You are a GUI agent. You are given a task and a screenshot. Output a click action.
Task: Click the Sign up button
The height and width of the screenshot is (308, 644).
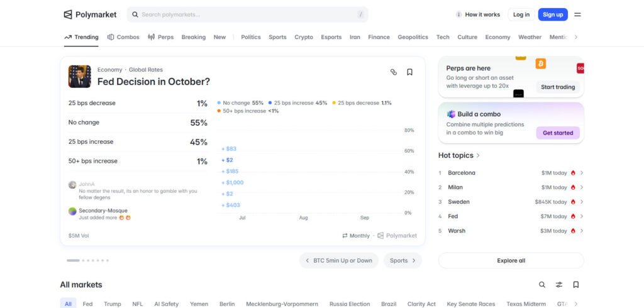coord(553,14)
